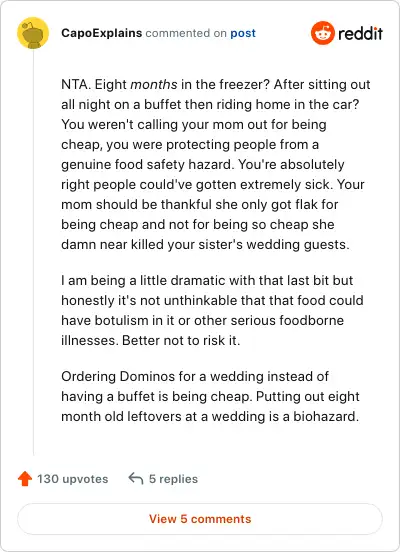Click the orange upvote arrow icon
This screenshot has width=400, height=552.
[25, 479]
